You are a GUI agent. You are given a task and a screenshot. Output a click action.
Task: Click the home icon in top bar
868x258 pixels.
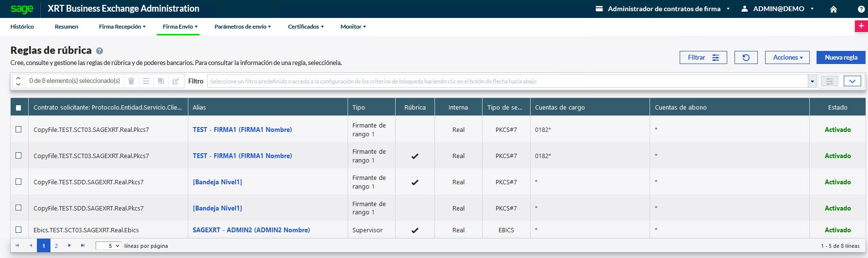point(833,9)
